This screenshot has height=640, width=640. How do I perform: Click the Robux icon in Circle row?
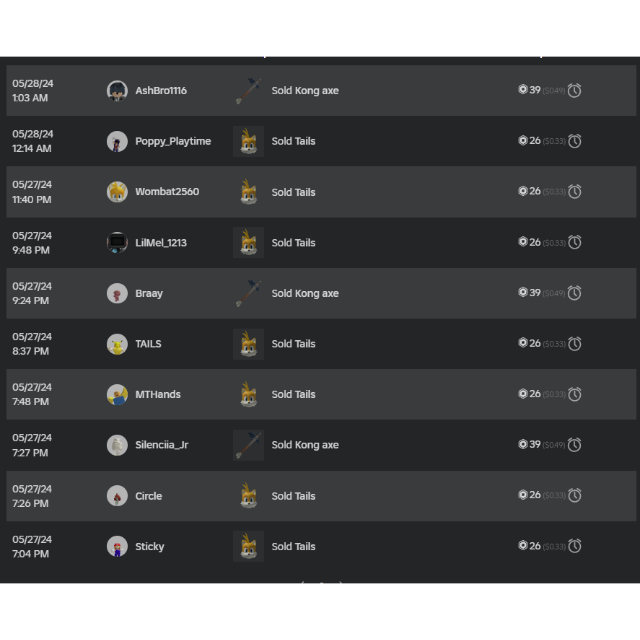[x=523, y=495]
